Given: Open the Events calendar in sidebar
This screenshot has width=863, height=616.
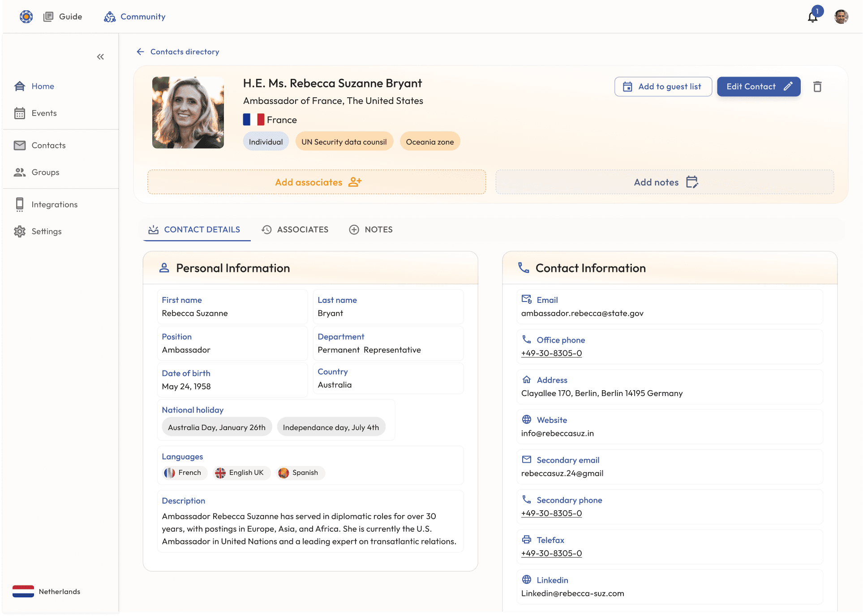Looking at the screenshot, I should pyautogui.click(x=44, y=113).
